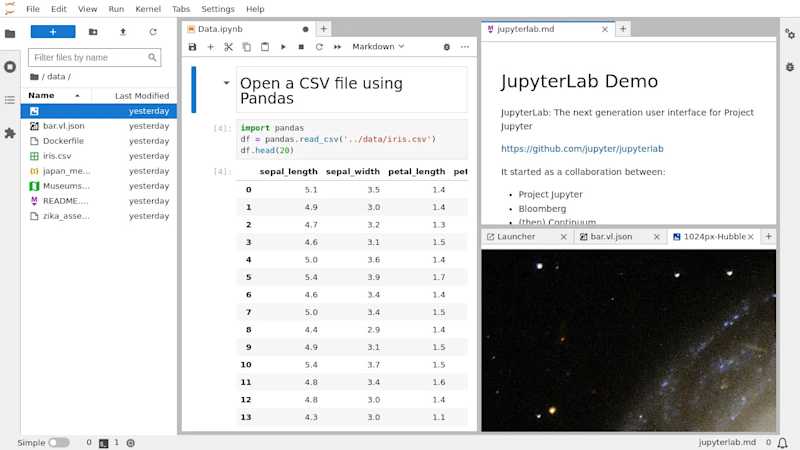Refresh the file browser list
Screen dimensions: 800x450
coord(153,32)
